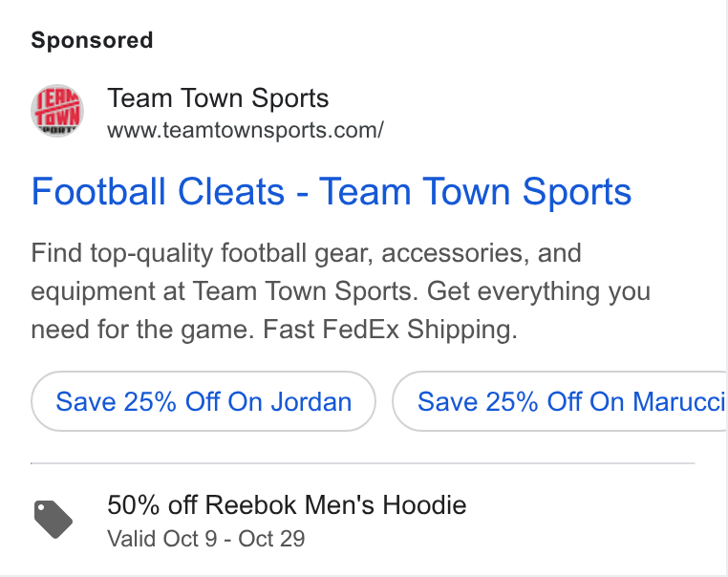Click the horizontal divider above the promotion
This screenshot has height=577, width=728.
click(363, 463)
